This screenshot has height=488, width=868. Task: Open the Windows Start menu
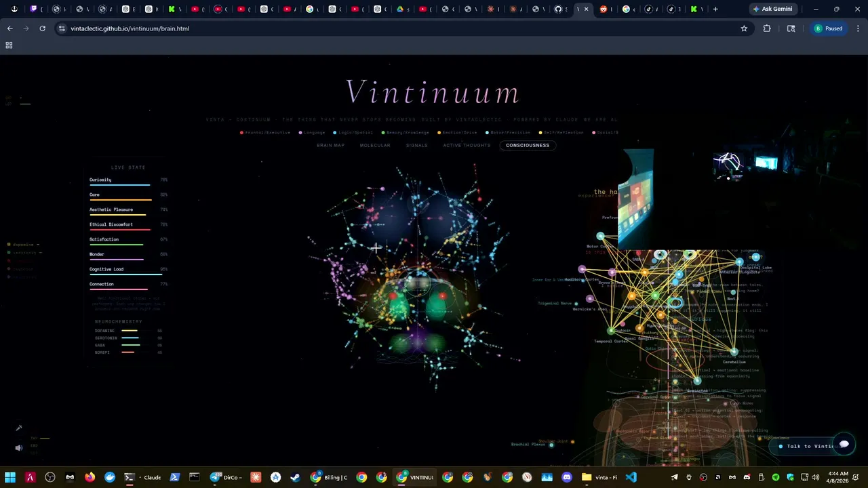(10, 477)
